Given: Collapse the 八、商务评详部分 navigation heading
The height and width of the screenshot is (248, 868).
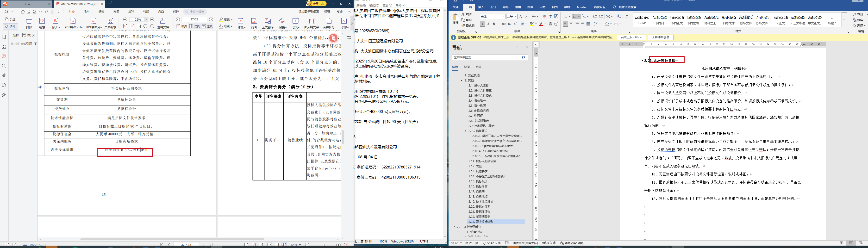Looking at the screenshot, I should 454,227.
